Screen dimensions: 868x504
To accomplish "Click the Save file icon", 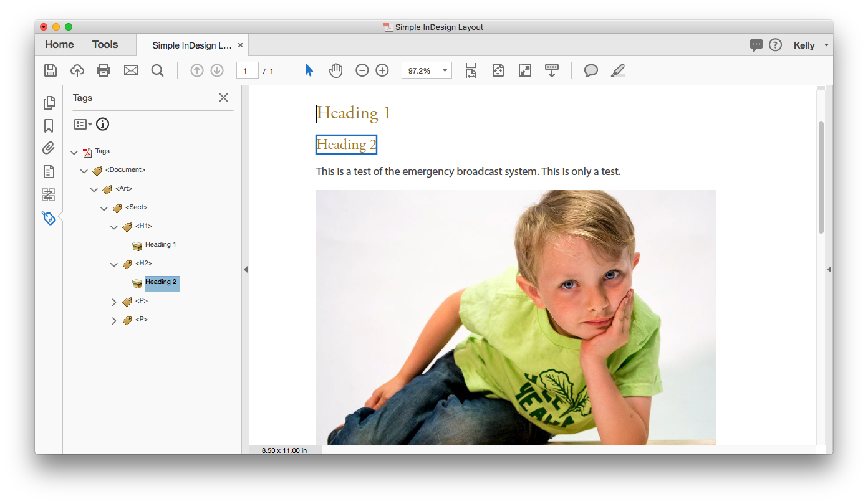I will [51, 70].
